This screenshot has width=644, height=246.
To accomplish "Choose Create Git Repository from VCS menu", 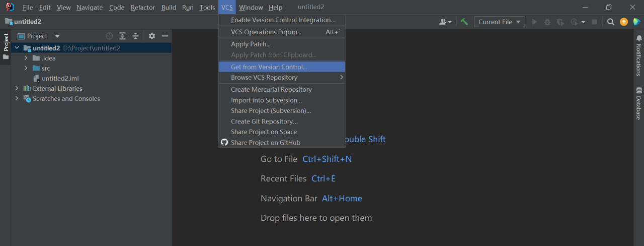I will pyautogui.click(x=264, y=121).
